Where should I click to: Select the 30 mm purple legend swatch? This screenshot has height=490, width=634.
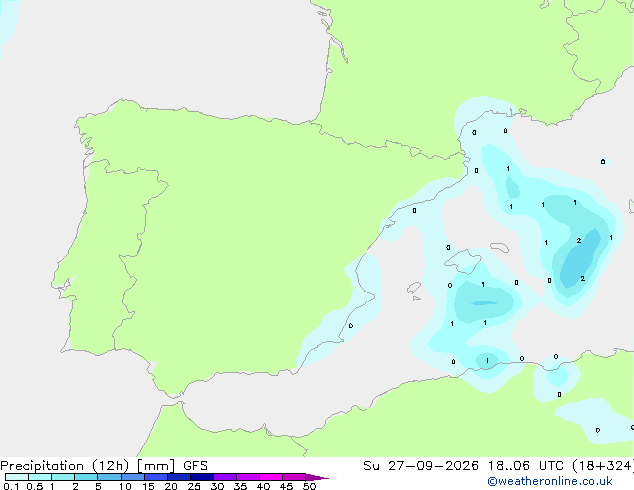pos(225,477)
